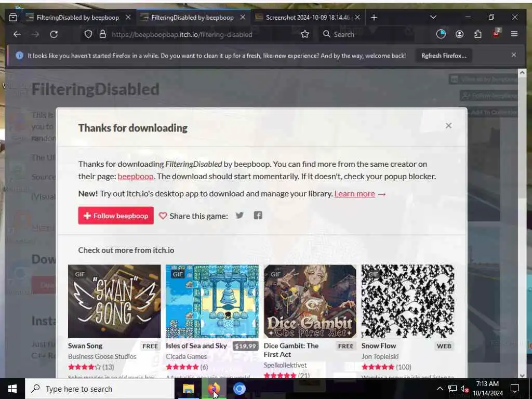
Task: Click the uBlock extension icon with badge
Action: pyautogui.click(x=496, y=33)
